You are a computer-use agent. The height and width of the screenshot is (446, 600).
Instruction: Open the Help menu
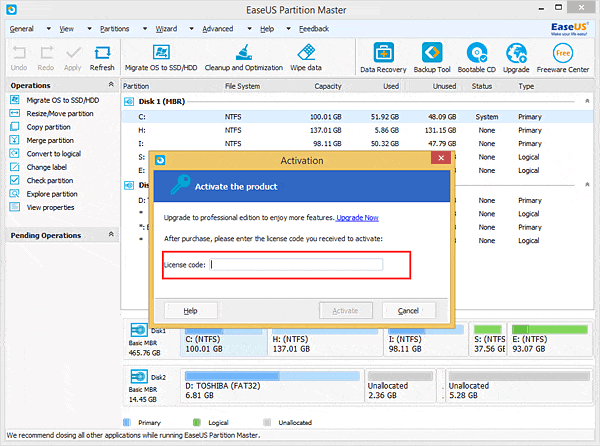click(267, 29)
